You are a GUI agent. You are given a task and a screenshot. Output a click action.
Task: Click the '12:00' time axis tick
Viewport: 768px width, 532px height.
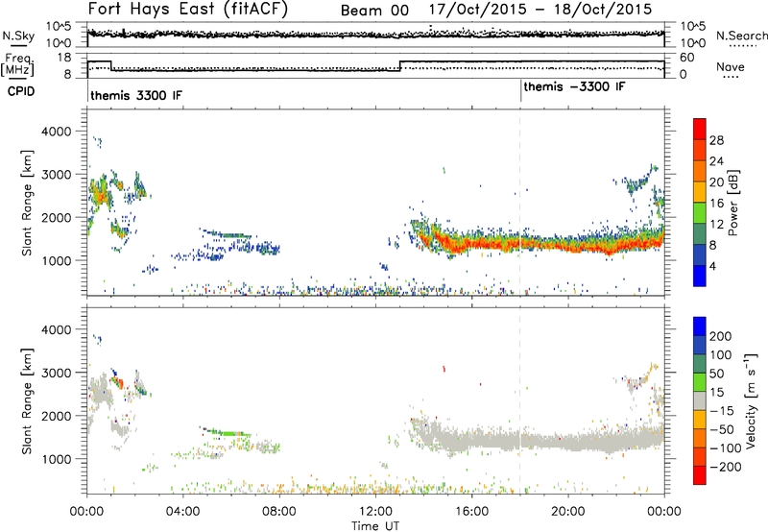375,512
